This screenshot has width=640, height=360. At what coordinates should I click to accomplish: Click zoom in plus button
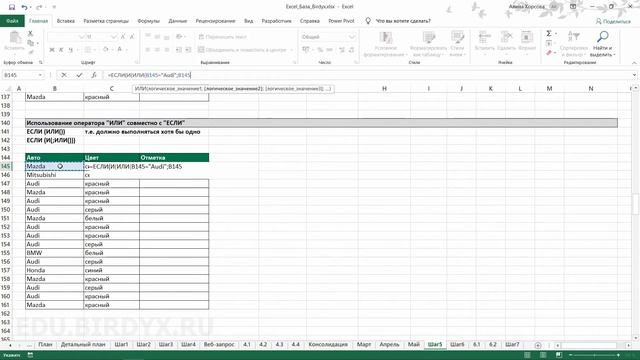[x=618, y=355]
